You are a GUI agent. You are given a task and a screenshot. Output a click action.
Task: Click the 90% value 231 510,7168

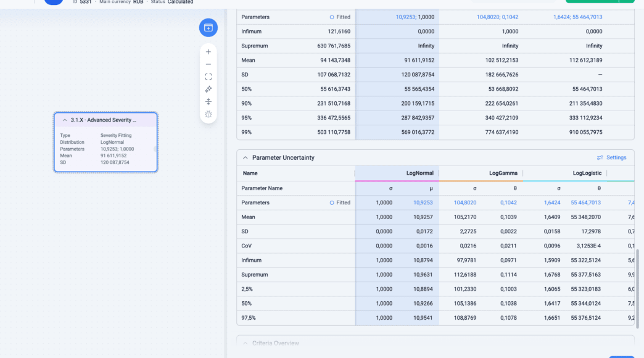click(334, 104)
